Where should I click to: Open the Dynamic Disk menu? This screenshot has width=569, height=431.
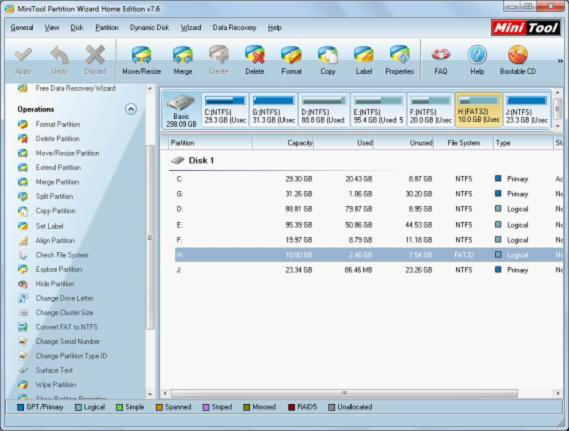click(149, 28)
